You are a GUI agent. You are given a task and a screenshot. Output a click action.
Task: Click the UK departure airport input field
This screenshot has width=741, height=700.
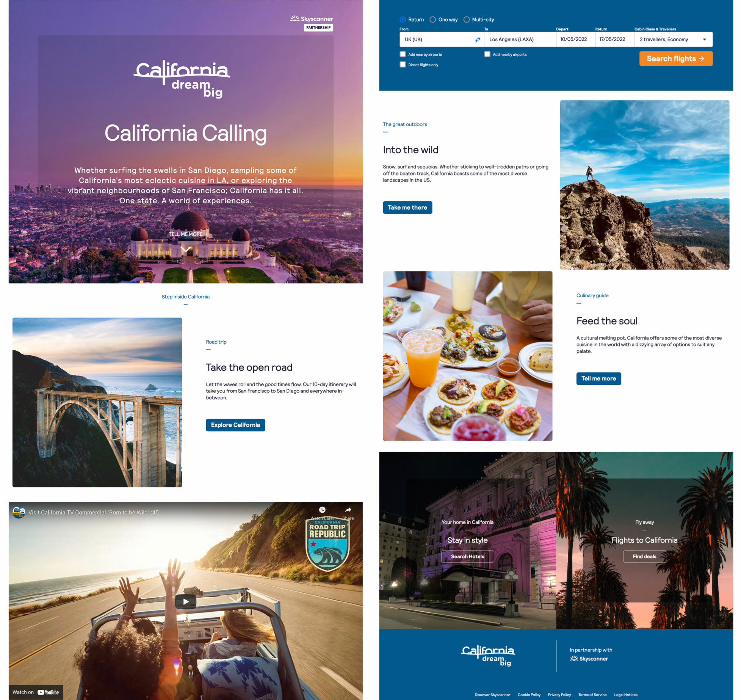[433, 39]
